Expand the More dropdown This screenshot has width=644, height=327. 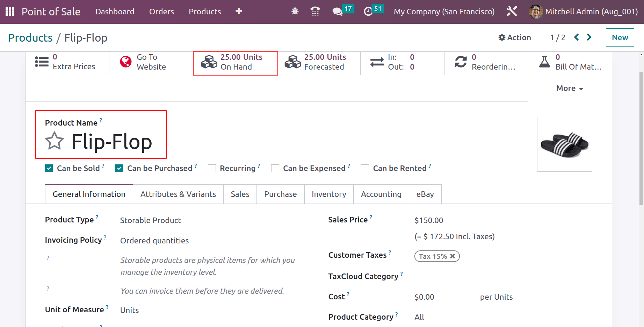coord(570,88)
